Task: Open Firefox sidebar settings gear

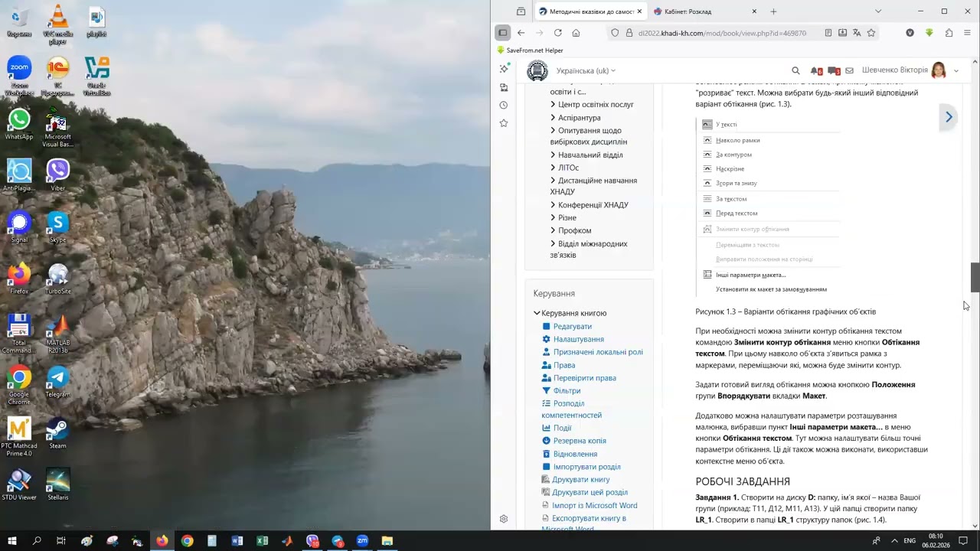Action: 503,519
